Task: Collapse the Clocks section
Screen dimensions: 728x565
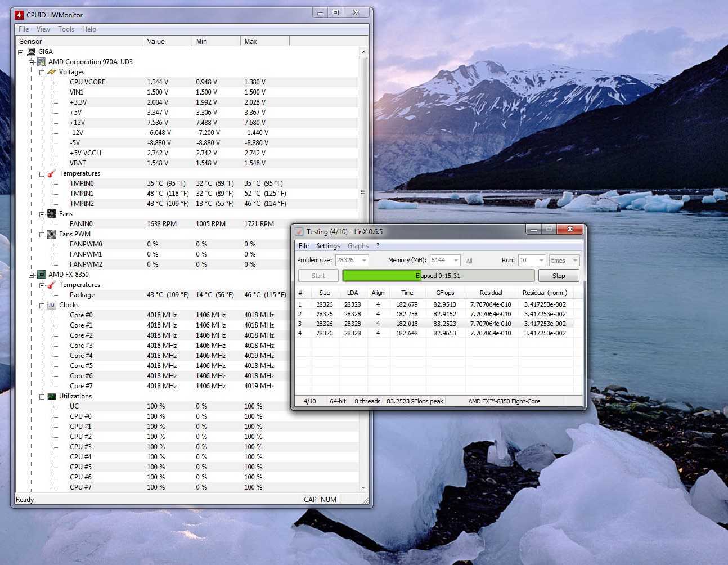Action: [42, 306]
